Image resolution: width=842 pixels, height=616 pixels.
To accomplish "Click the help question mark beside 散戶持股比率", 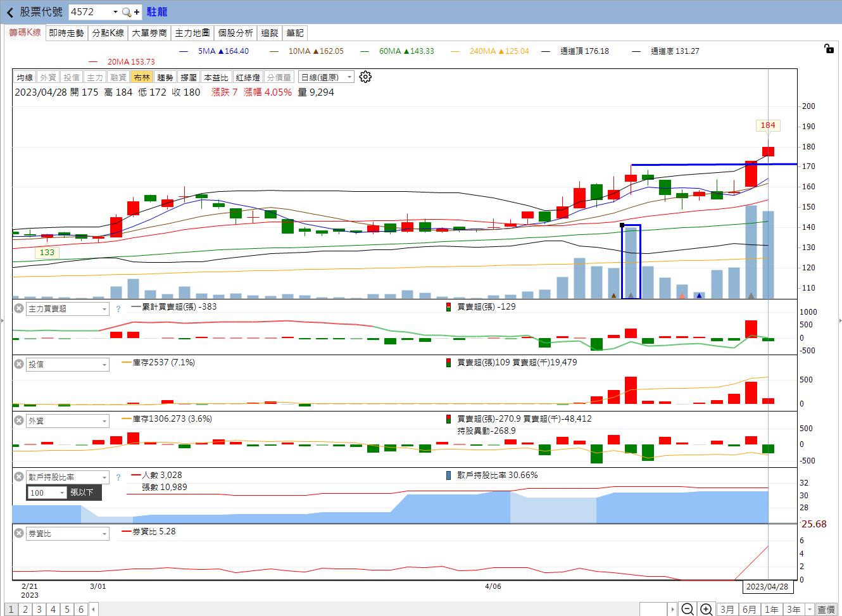I will [118, 477].
